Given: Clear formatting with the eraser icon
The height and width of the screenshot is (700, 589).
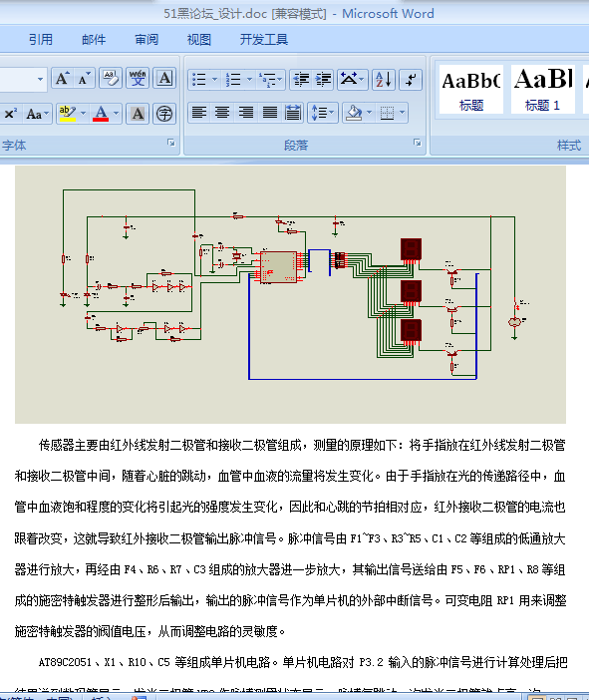Looking at the screenshot, I should click(111, 79).
